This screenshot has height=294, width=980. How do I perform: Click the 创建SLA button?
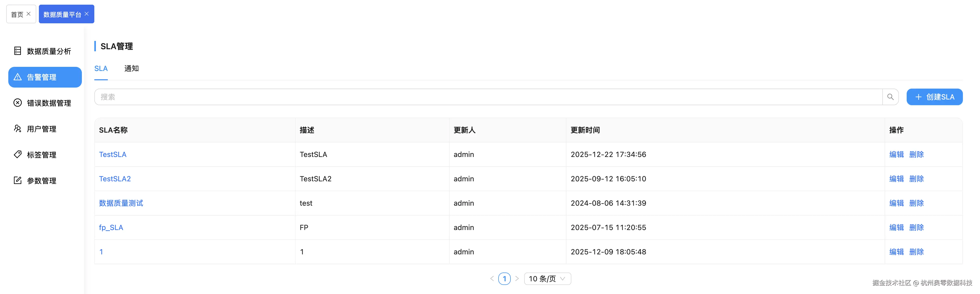pyautogui.click(x=934, y=97)
